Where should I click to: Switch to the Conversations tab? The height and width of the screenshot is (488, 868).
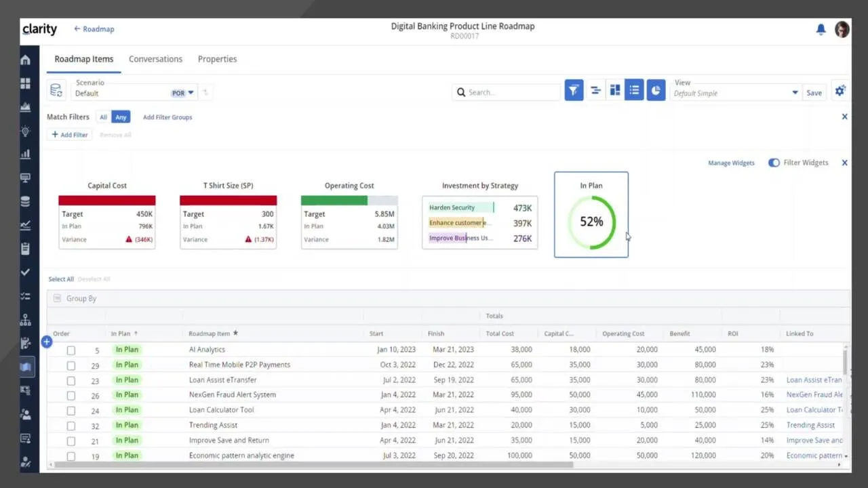click(x=155, y=59)
